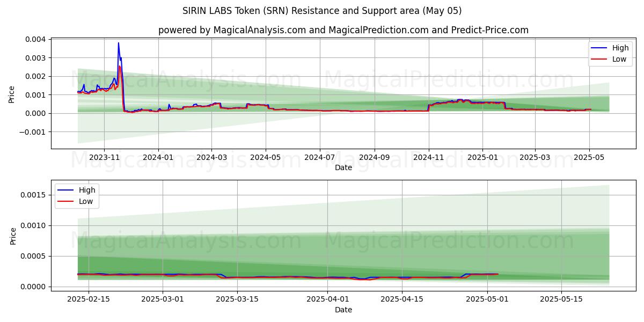
Task: Click the lower chart's 'Date' axis label
Action: click(x=343, y=310)
